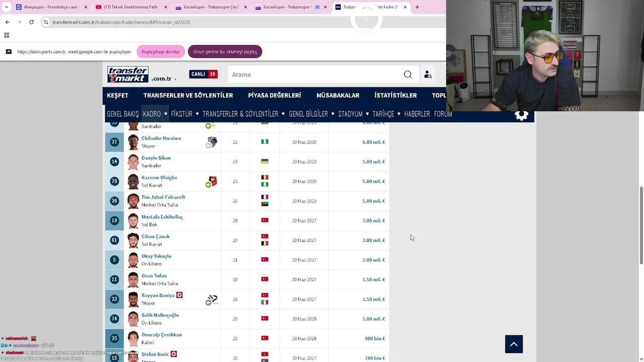
Task: Expand the KADRO dropdown menu
Action: point(166,114)
